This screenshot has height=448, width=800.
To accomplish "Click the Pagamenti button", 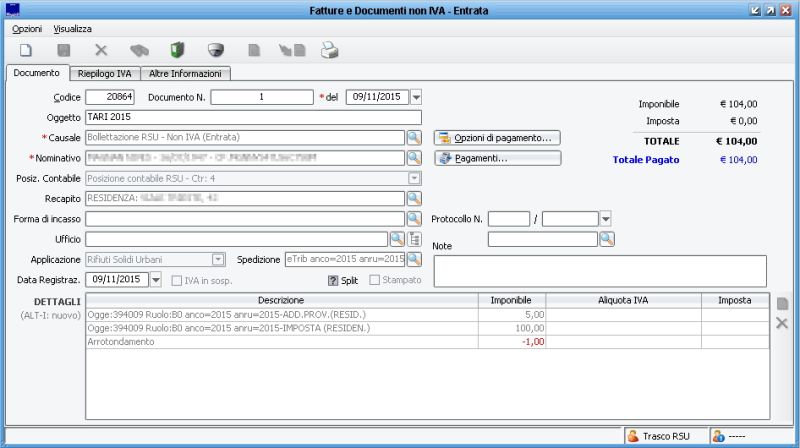I will tap(497, 158).
